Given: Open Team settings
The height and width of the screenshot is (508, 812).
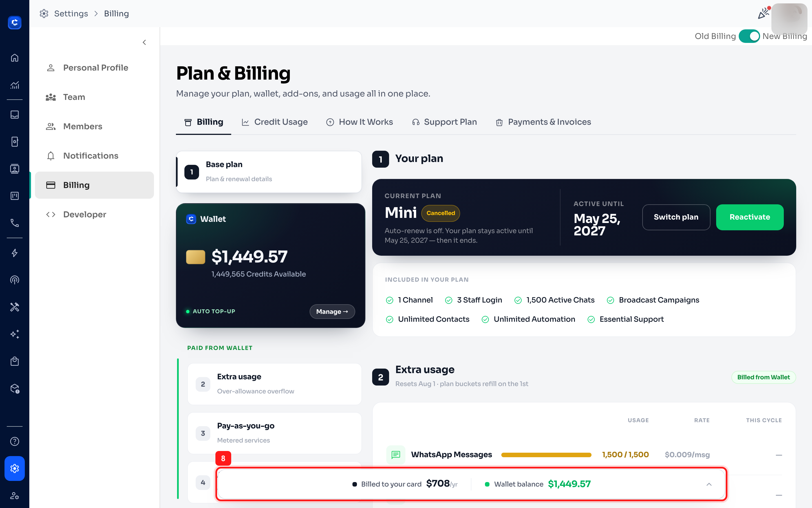Looking at the screenshot, I should point(94,97).
